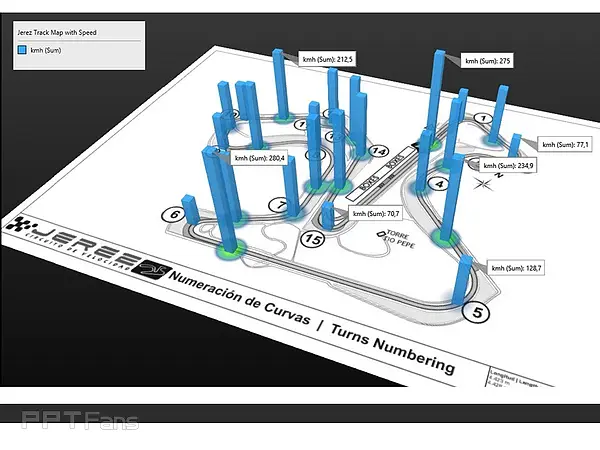This screenshot has width=600, height=450.
Task: Click the 280,4 kmh annotation box
Action: pyautogui.click(x=259, y=157)
